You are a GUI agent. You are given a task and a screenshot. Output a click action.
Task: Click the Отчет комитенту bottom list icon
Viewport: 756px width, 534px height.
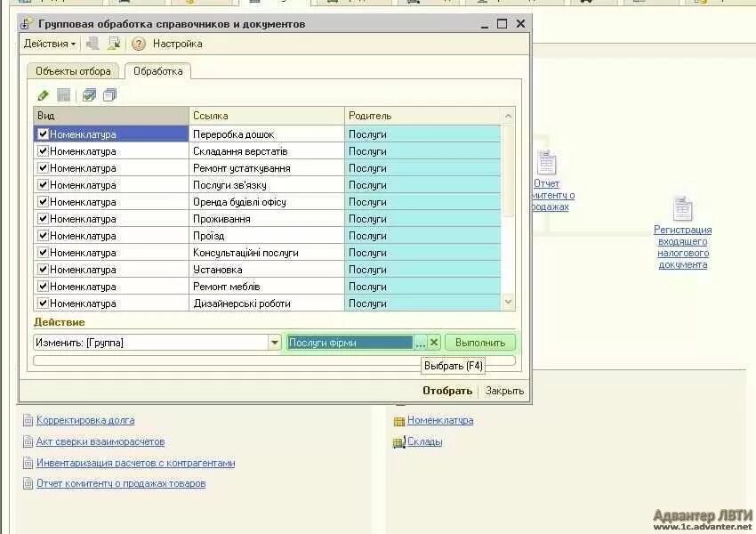[28, 483]
